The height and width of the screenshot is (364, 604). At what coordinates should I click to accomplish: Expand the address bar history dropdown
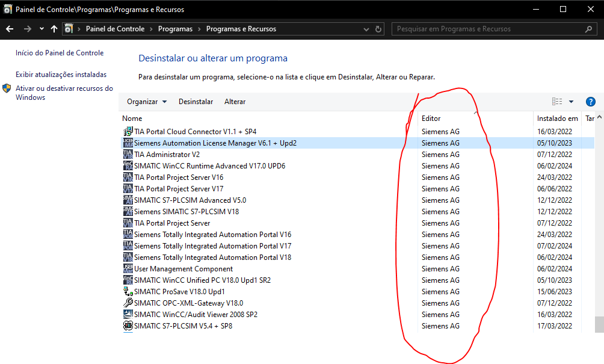click(366, 29)
